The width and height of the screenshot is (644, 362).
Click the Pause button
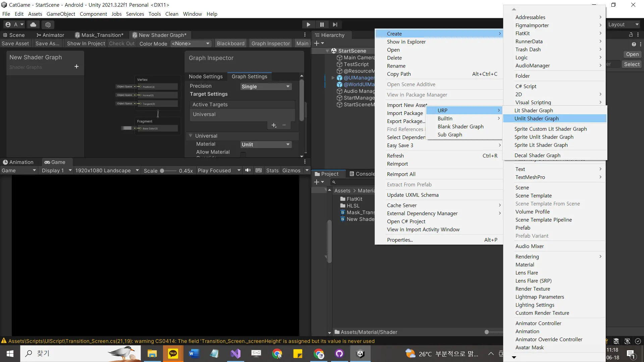tap(322, 24)
